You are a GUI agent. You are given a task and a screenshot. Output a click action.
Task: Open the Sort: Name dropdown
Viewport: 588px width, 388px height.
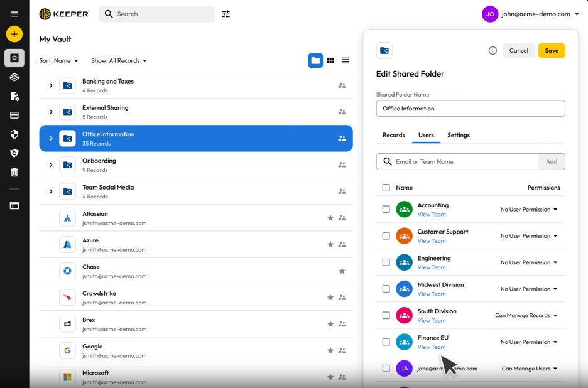pyautogui.click(x=59, y=61)
